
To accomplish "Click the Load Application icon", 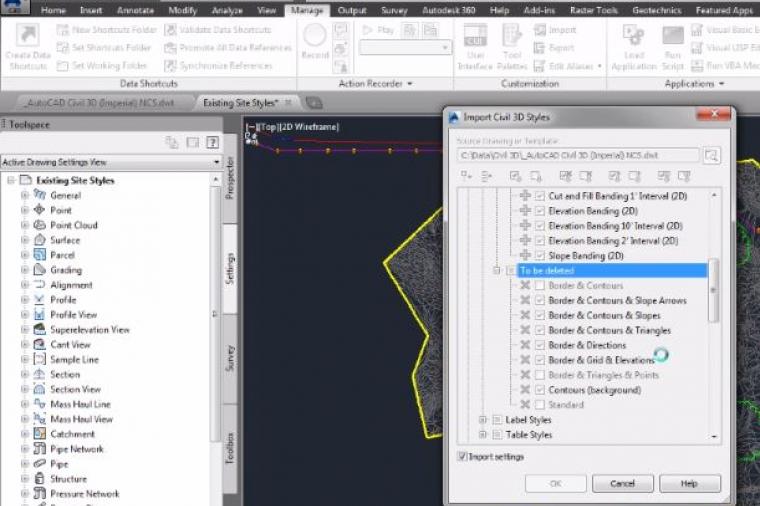I will (x=633, y=36).
